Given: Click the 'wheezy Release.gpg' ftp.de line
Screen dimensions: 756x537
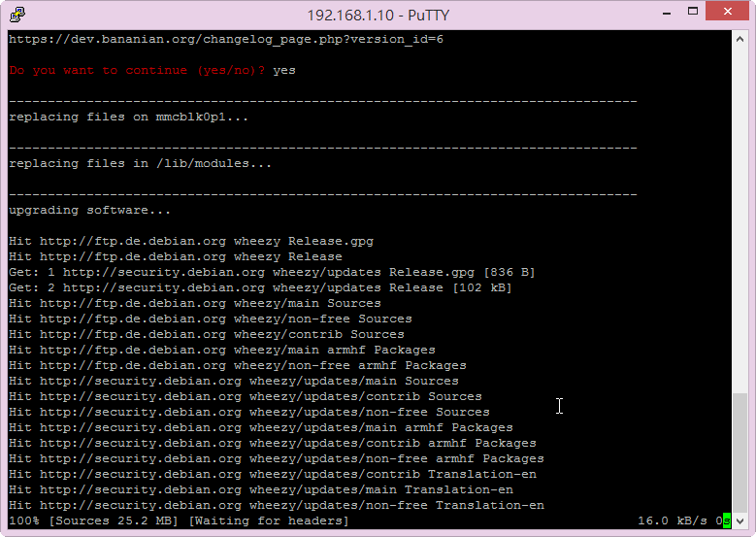Looking at the screenshot, I should tap(191, 241).
